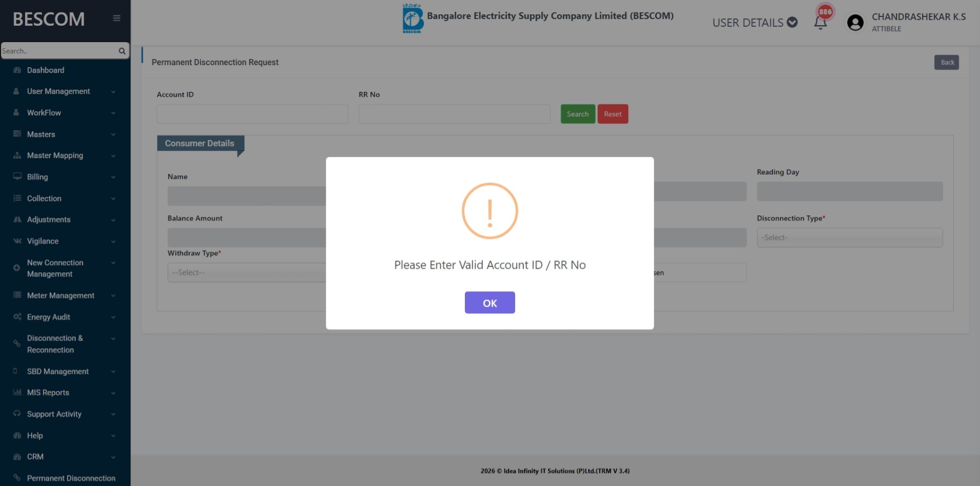Image resolution: width=980 pixels, height=486 pixels.
Task: Open the notifications bell icon
Action: 820,23
